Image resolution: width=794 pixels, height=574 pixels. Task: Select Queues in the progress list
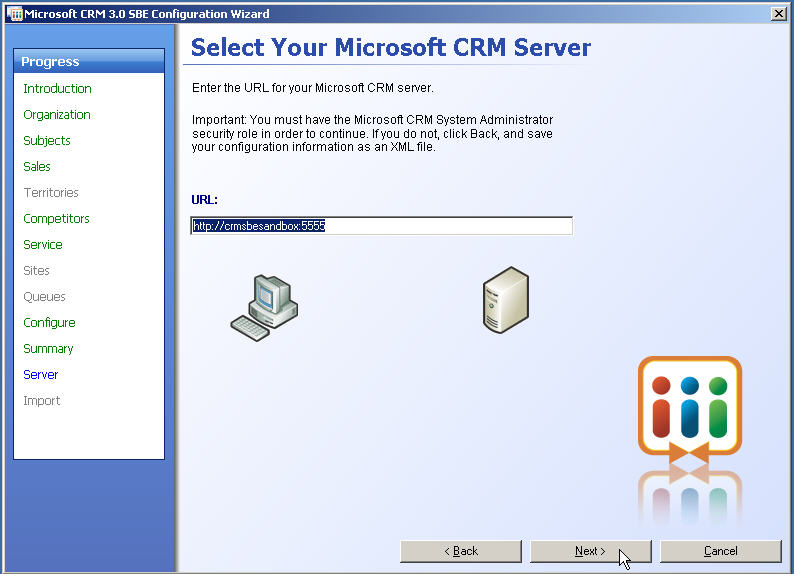tap(44, 297)
